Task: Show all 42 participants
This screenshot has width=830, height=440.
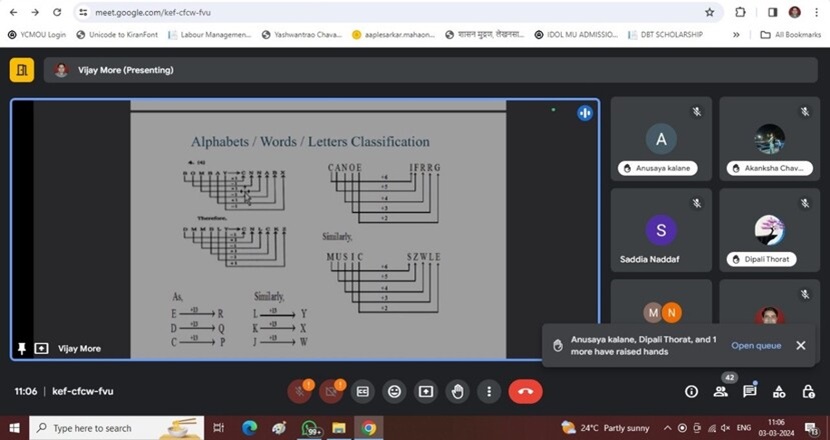Action: [x=720, y=391]
